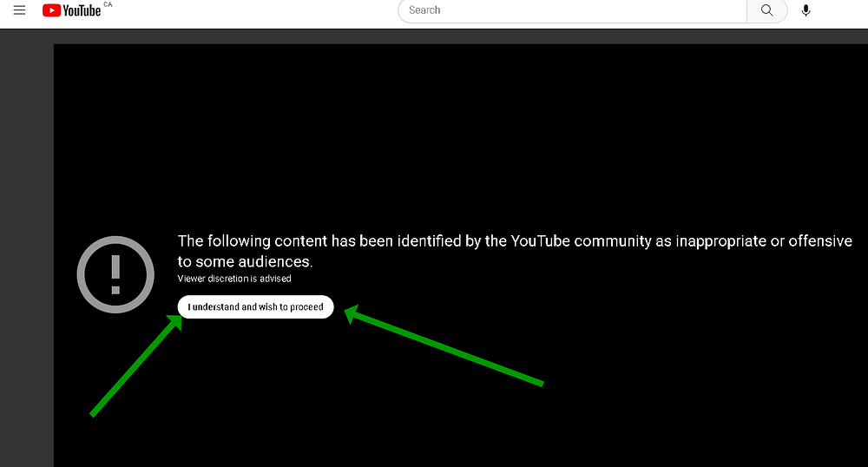Viewport: 868px width, 467px height.
Task: Click the tail of the left green arrow
Action: click(94, 413)
